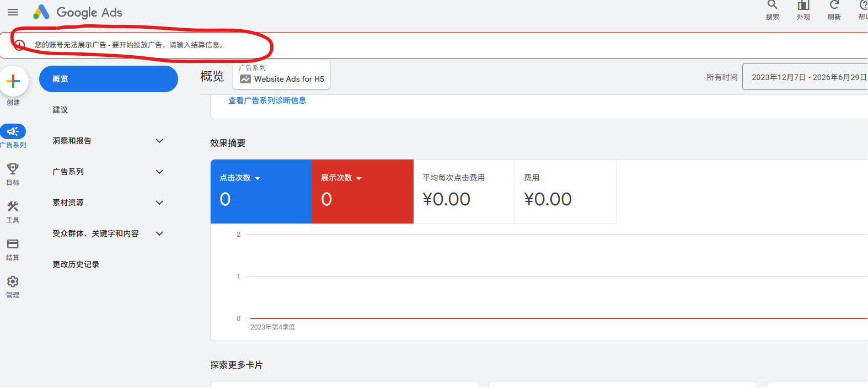Expand the 洞察和报告 section chevron
Viewport: 868px width, 388px height.
[x=159, y=141]
